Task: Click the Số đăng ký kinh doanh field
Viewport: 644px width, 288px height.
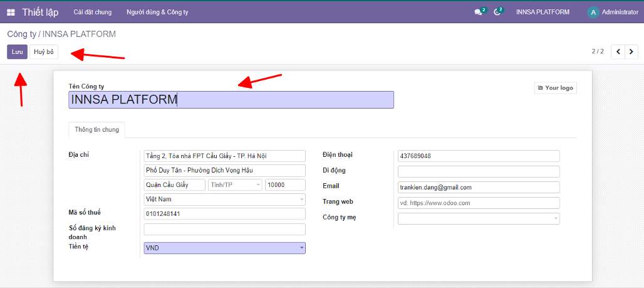Action: [x=224, y=230]
